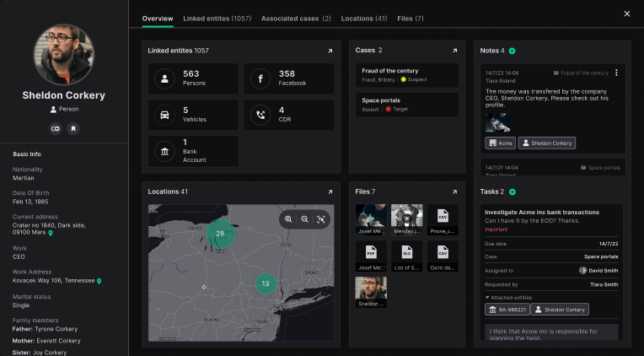Click the task comment text field
Image resolution: width=644 pixels, height=356 pixels.
(x=551, y=332)
